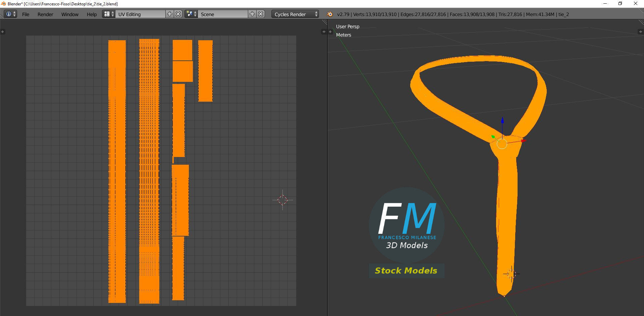Restore down the Blender window
This screenshot has height=316, width=644.
[620, 4]
